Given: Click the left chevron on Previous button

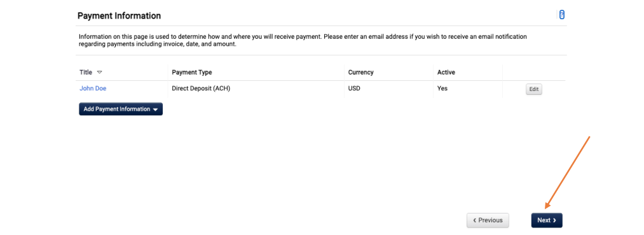Looking at the screenshot, I should 475,220.
